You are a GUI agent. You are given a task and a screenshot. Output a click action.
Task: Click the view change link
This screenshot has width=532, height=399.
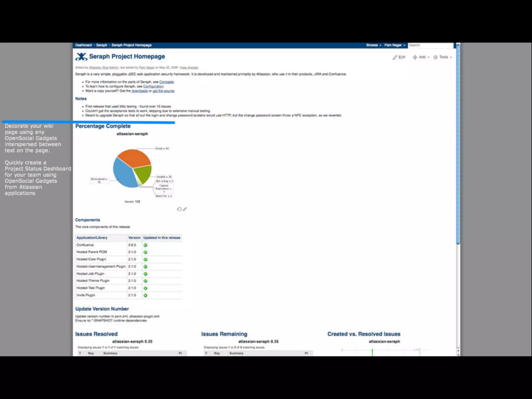pyautogui.click(x=189, y=68)
